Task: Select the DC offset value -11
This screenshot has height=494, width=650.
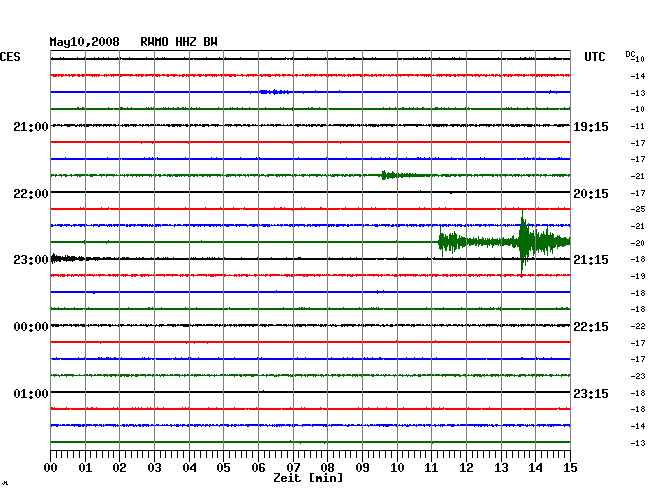Action: point(638,126)
